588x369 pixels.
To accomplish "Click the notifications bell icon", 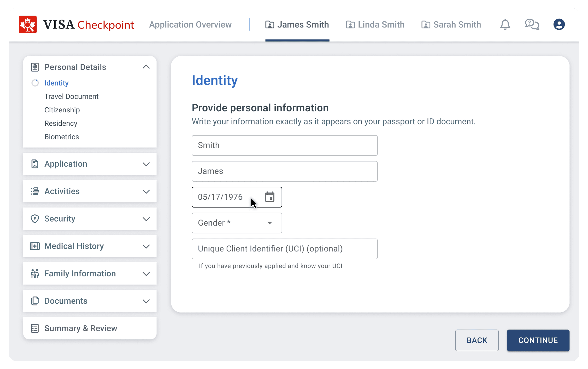I will coord(505,24).
